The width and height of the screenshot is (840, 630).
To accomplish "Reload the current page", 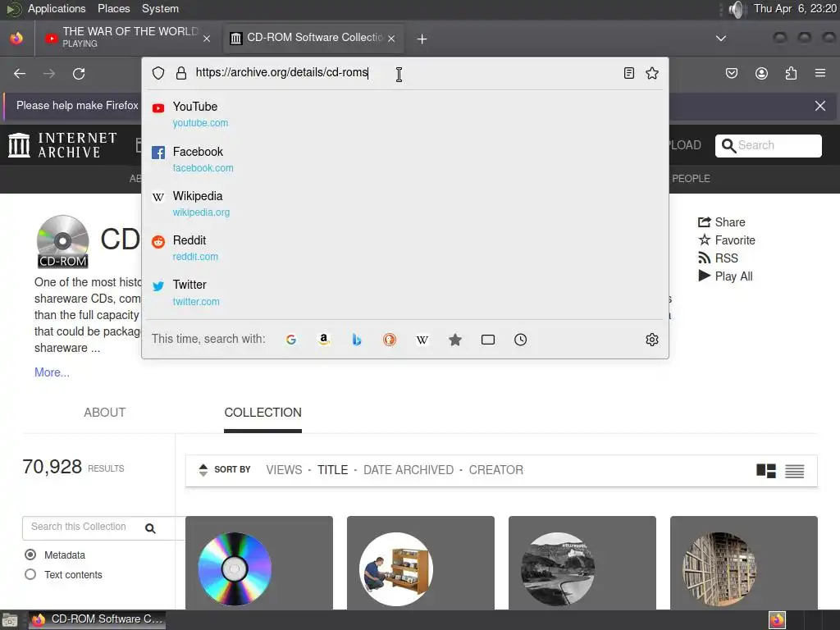I will tap(79, 73).
